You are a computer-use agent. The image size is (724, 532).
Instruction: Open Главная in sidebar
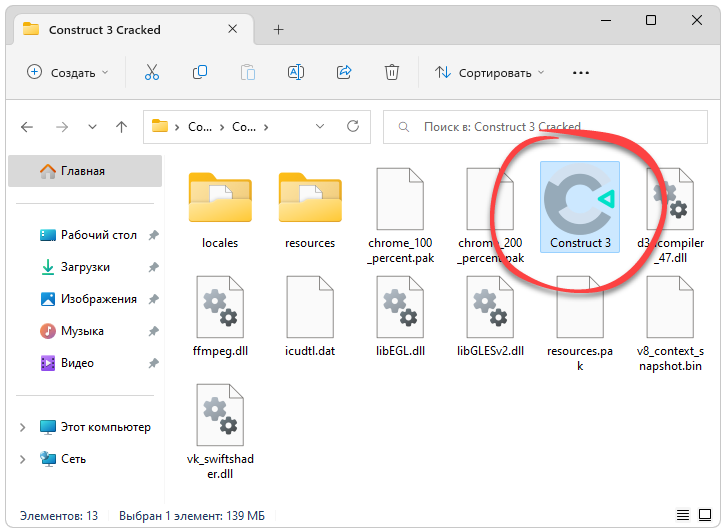(x=85, y=171)
